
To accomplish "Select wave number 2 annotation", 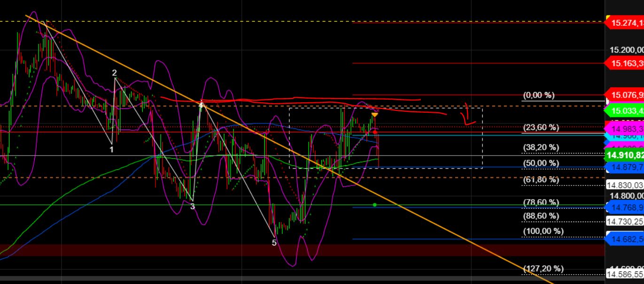I will [114, 73].
